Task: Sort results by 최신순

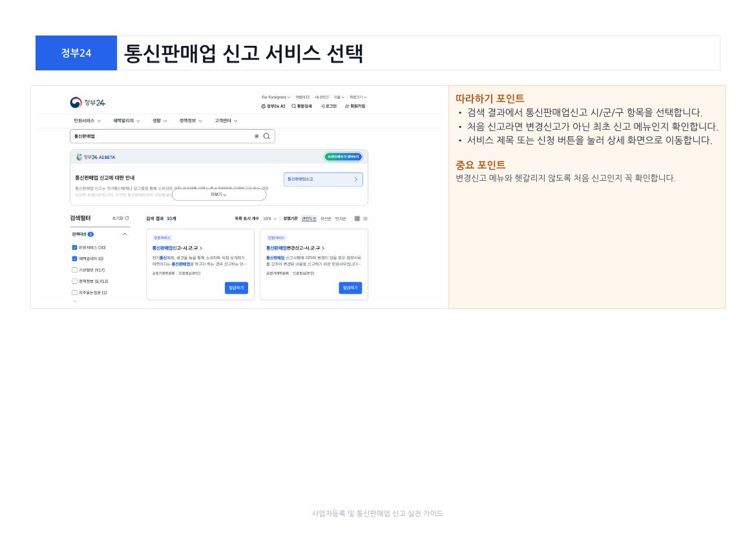Action: tap(326, 219)
